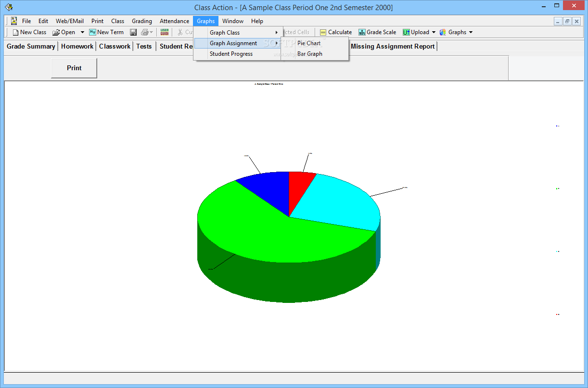
Task: Open the File menu
Action: coord(26,21)
